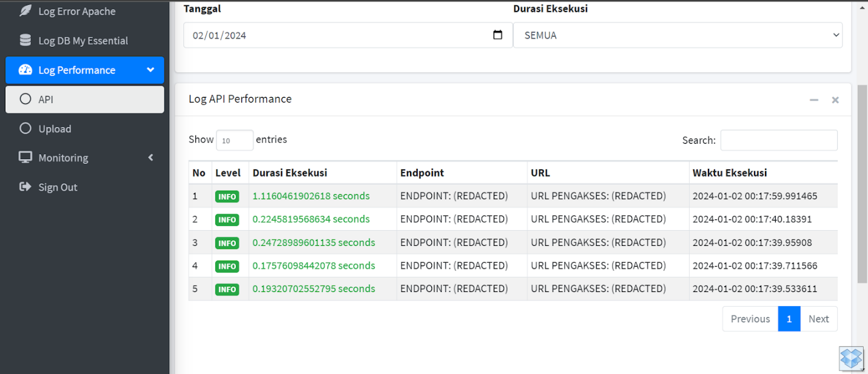The height and width of the screenshot is (374, 868).
Task: Click the INFO badge in row 4
Action: tap(227, 266)
